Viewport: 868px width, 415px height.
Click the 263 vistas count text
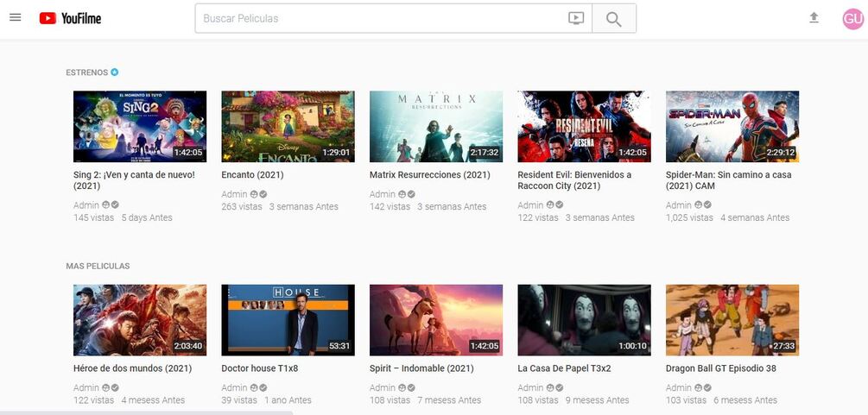(x=242, y=207)
